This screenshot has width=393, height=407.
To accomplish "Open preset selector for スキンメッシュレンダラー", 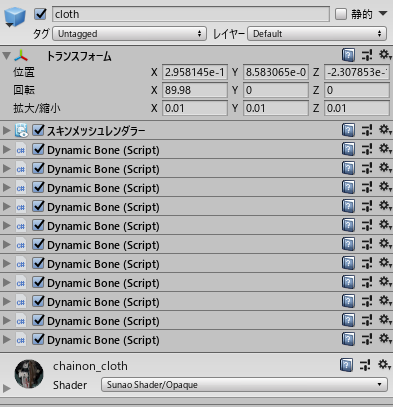I will point(367,130).
